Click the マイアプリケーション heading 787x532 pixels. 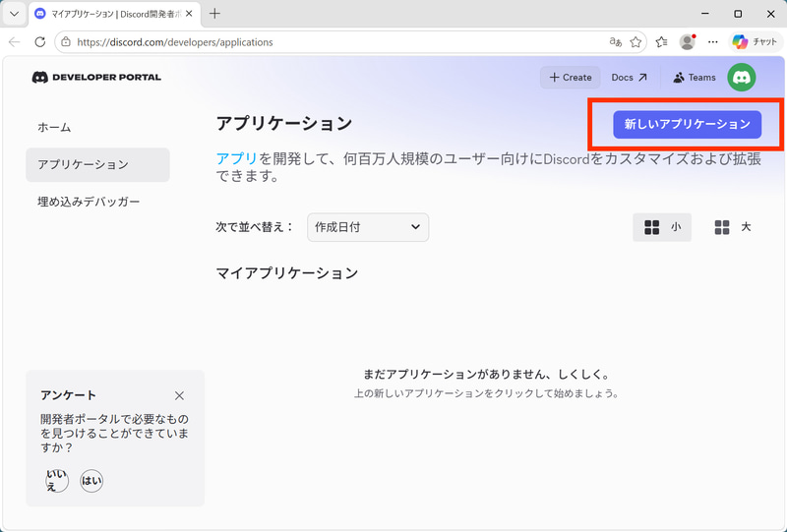(287, 273)
